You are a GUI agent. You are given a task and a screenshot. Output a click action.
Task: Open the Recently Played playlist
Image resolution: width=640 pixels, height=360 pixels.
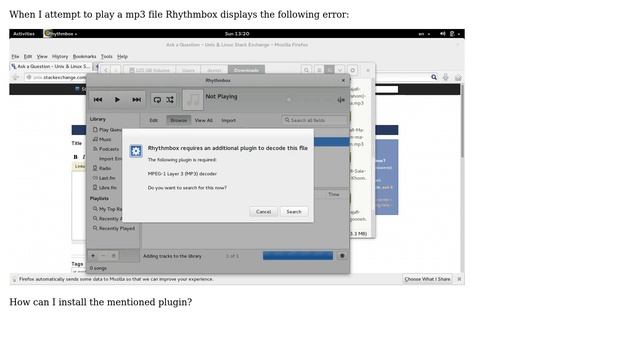pos(114,229)
